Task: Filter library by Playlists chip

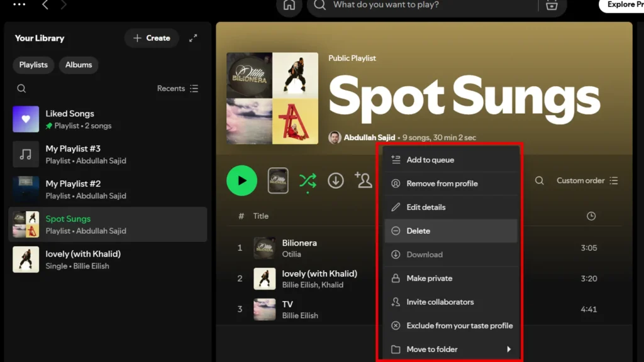Action: (x=33, y=65)
